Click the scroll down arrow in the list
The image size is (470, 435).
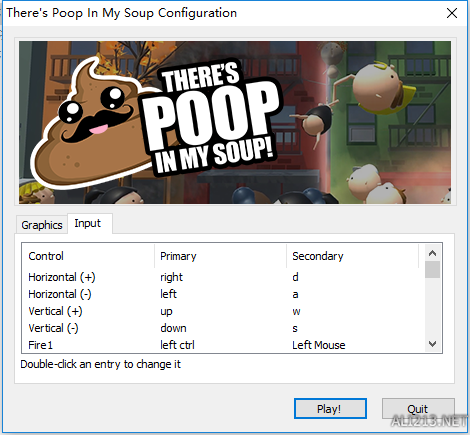coord(432,344)
